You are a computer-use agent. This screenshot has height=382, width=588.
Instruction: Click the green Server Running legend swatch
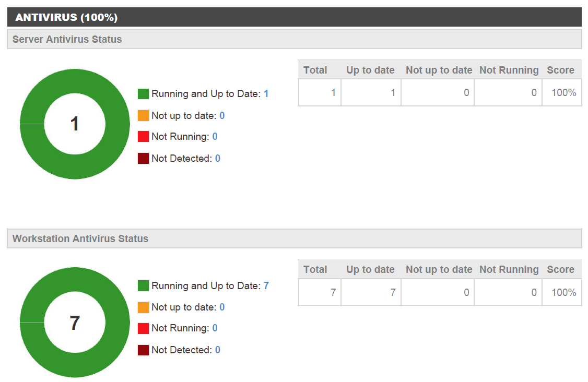[x=143, y=94]
